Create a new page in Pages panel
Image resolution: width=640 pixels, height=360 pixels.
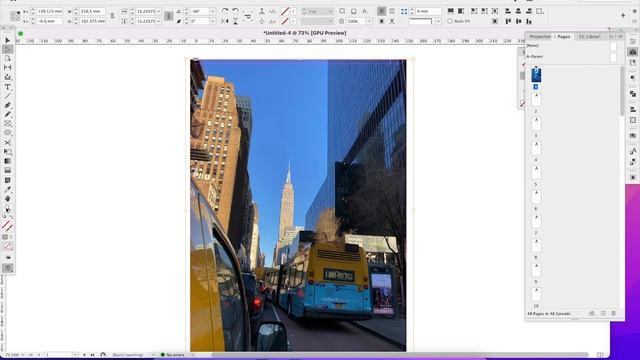point(603,313)
